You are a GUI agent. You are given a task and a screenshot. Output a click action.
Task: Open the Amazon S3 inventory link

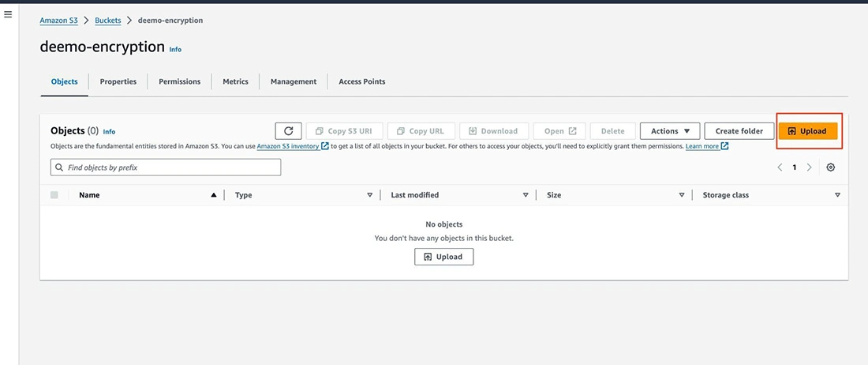pyautogui.click(x=293, y=146)
